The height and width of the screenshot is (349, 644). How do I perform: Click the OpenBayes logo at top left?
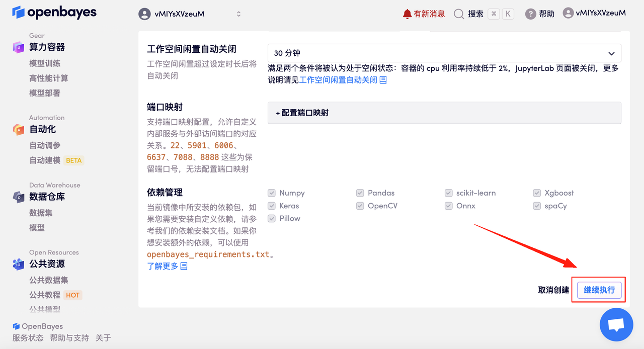[x=54, y=13]
